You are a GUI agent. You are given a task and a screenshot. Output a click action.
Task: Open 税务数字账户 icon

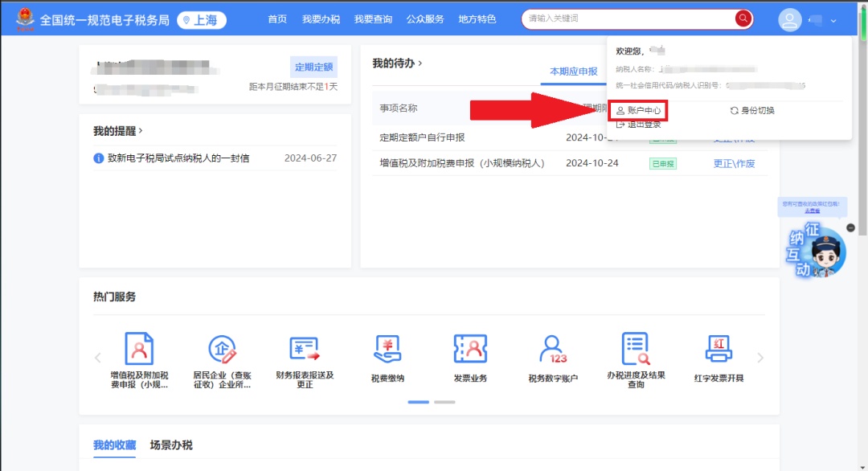pyautogui.click(x=553, y=349)
